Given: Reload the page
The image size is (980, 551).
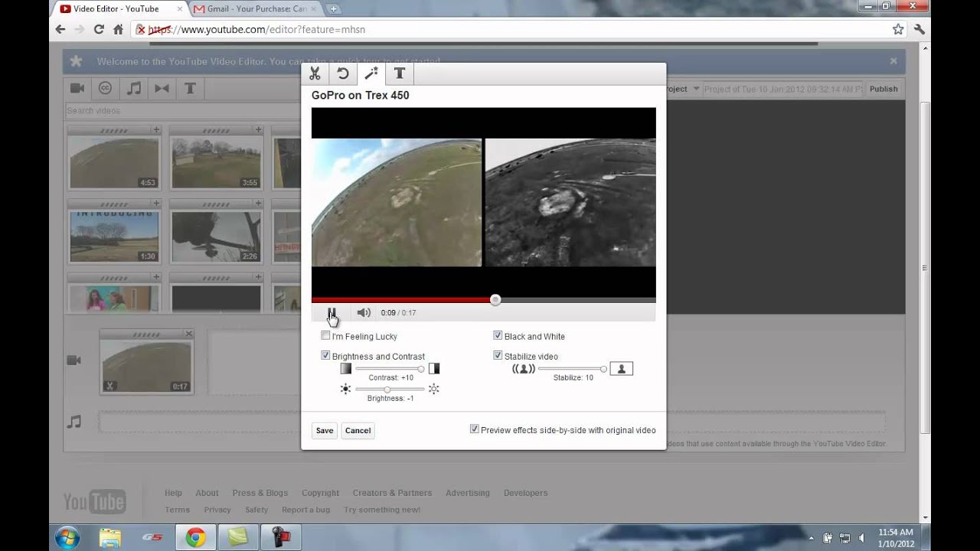Looking at the screenshot, I should [x=99, y=29].
